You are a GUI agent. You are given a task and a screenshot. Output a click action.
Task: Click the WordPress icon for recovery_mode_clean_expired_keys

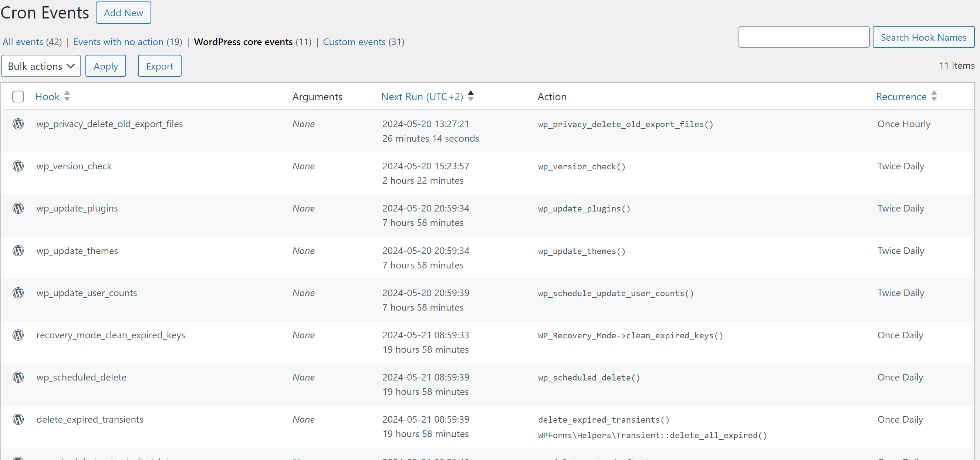[18, 335]
